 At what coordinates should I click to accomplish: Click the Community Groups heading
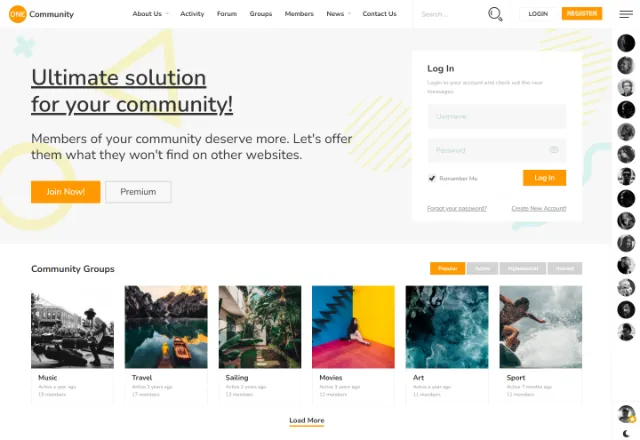coord(73,269)
